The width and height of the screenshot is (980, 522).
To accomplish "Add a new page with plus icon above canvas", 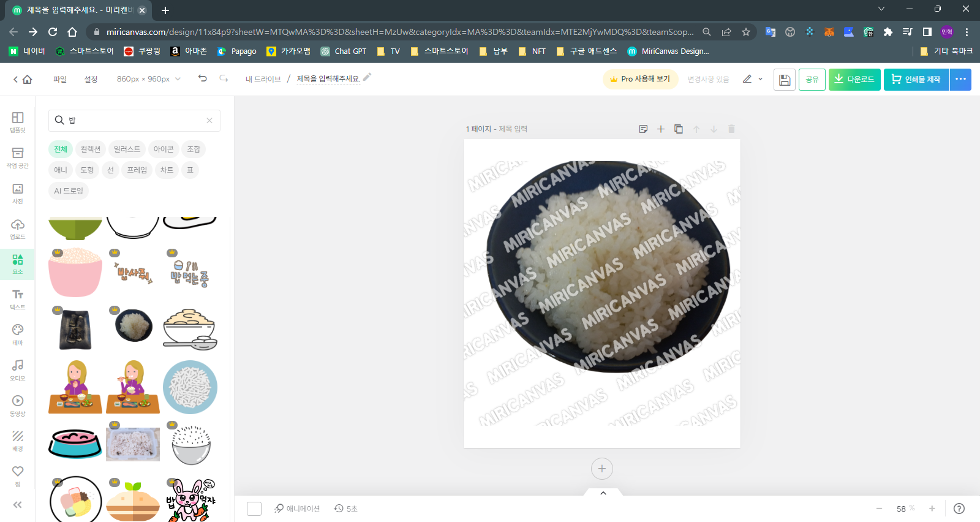I will (661, 129).
